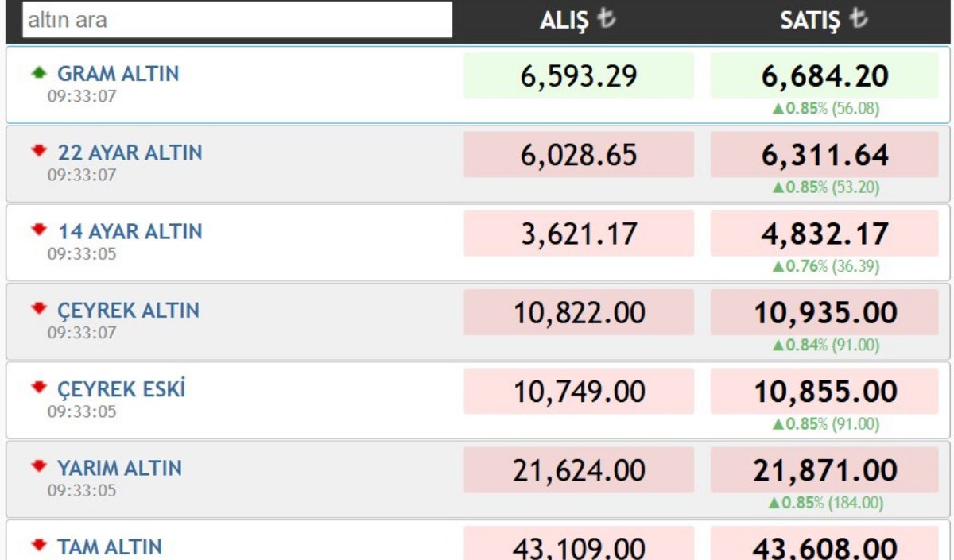Click the red down arrow beside ÇEYREK ESKİ
The image size is (954, 560).
click(x=38, y=388)
